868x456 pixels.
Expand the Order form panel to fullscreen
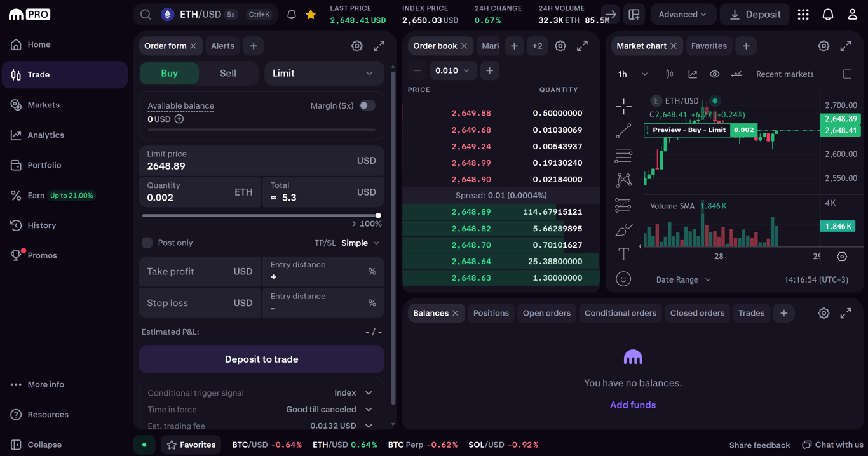(379, 46)
